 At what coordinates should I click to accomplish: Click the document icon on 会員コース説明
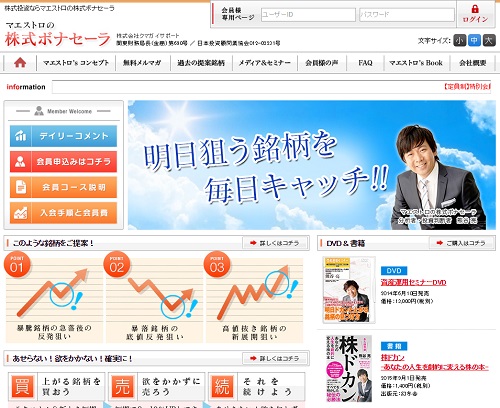coord(20,187)
